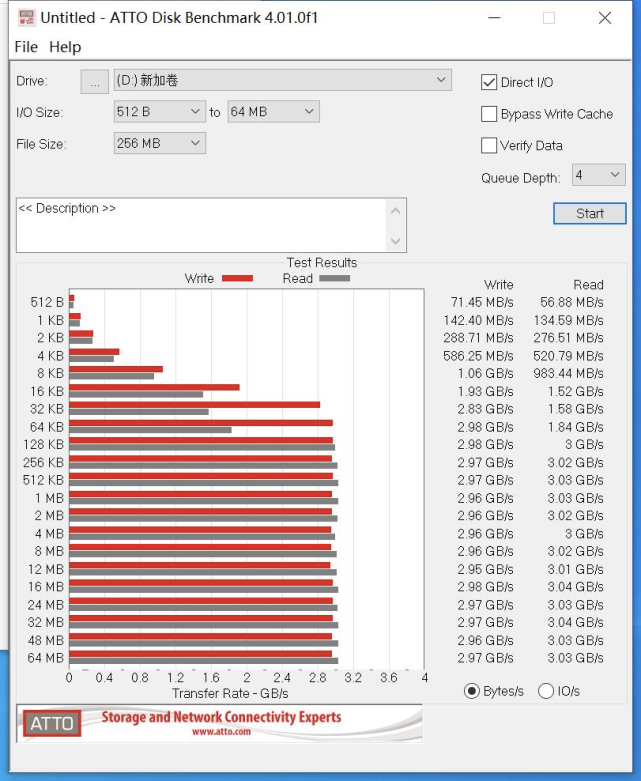
Task: Click the Write column header
Action: [499, 284]
